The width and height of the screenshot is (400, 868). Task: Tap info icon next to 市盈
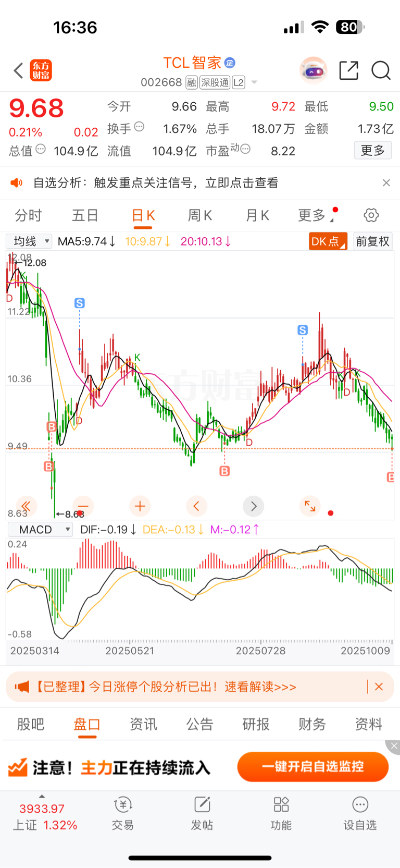245,149
